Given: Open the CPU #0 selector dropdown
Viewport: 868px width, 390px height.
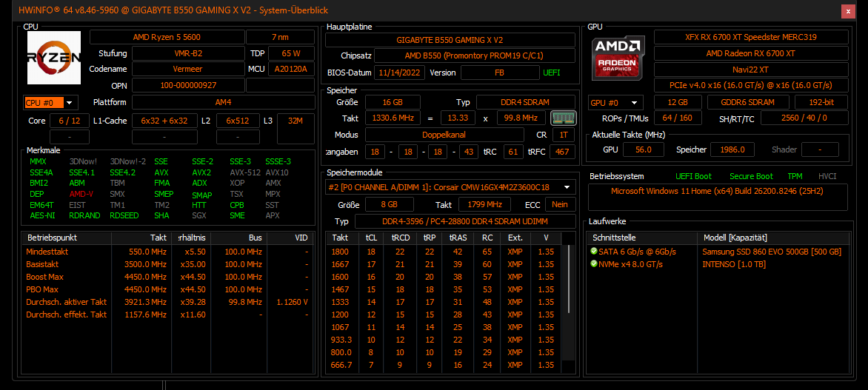Looking at the screenshot, I should point(51,103).
